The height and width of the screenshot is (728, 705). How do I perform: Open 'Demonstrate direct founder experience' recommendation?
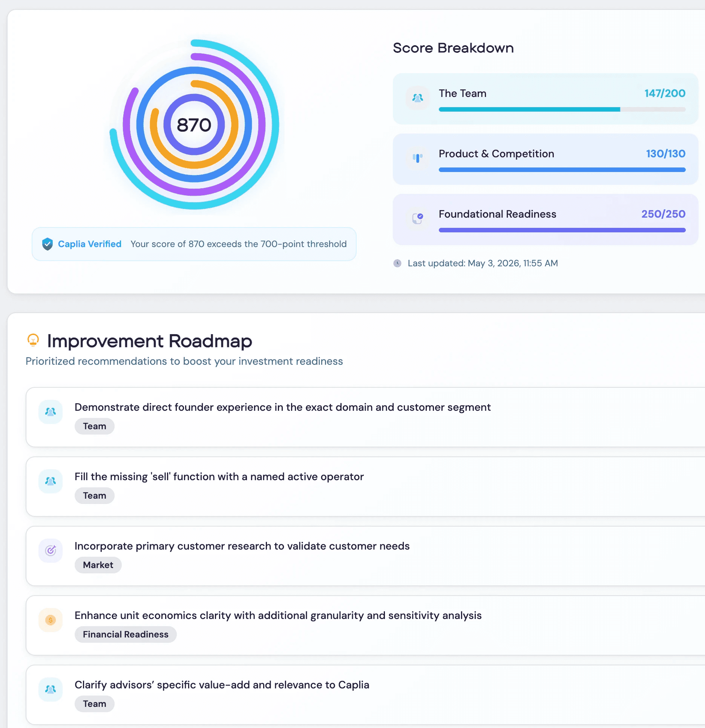pyautogui.click(x=365, y=417)
